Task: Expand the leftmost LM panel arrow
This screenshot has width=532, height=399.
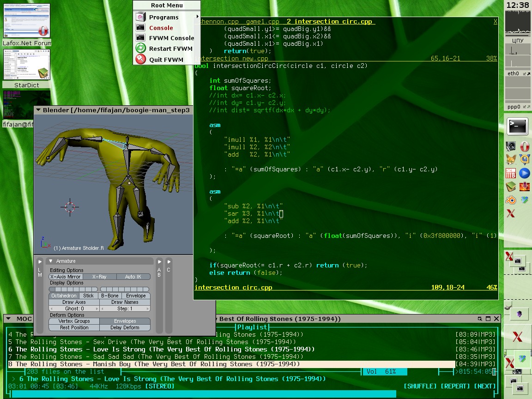Action: coord(40,261)
